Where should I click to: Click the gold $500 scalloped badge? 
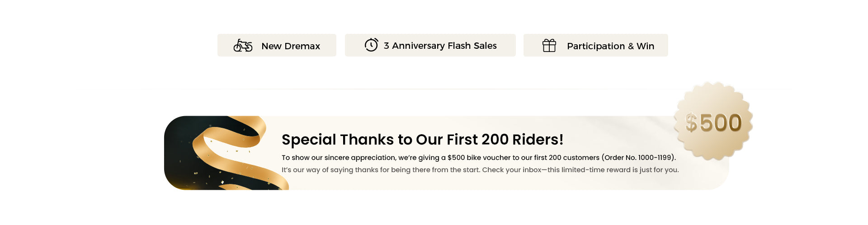tap(713, 121)
